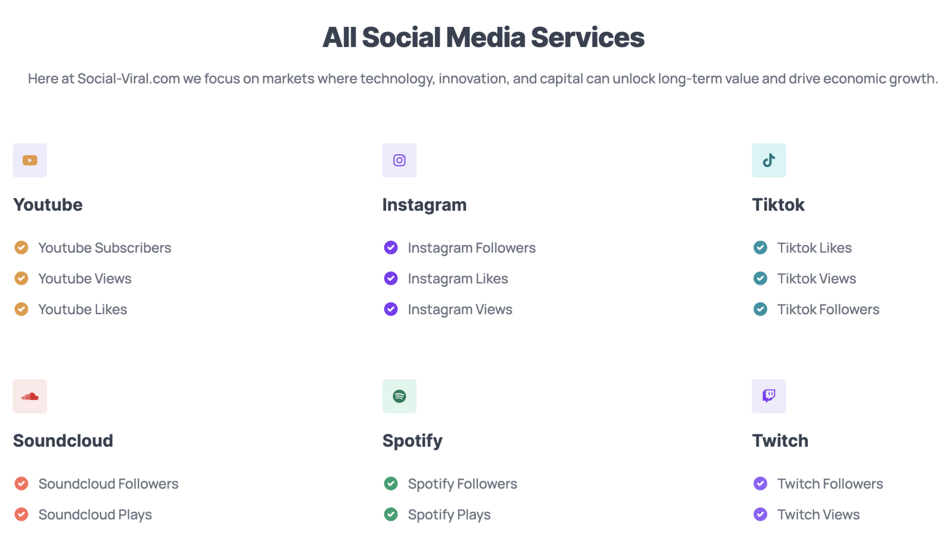952x560 pixels.
Task: Select the Instagram Likes service item
Action: tap(457, 278)
